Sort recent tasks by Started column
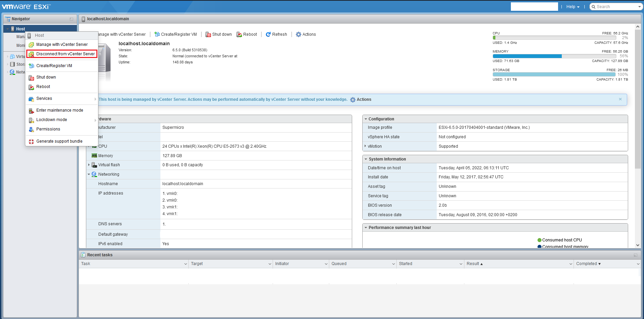 405,264
